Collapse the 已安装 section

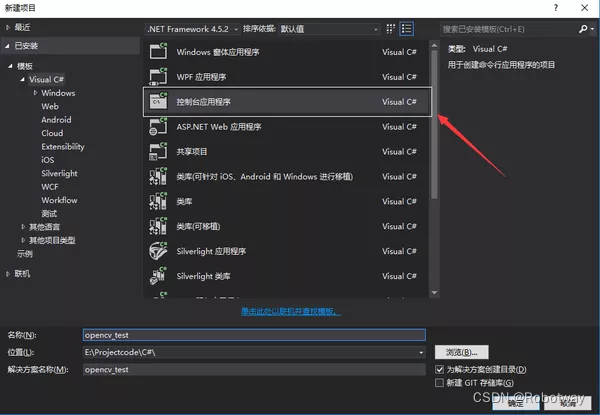click(x=8, y=46)
